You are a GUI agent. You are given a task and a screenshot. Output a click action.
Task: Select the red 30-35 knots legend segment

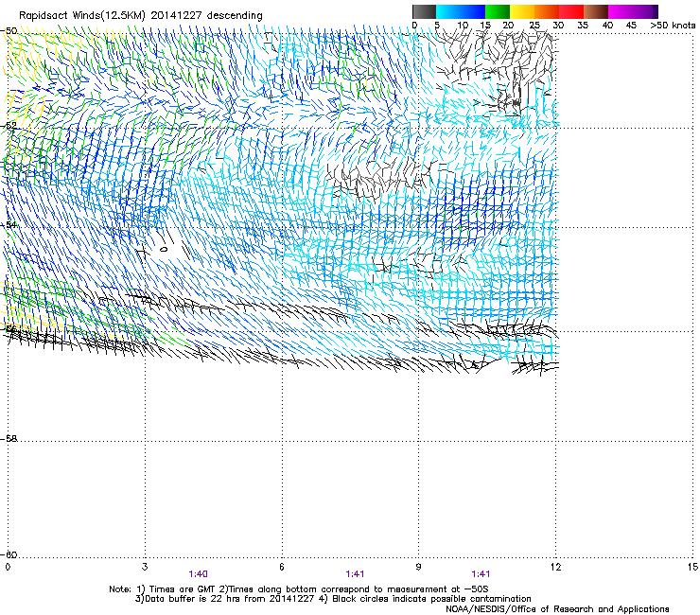tap(571, 11)
